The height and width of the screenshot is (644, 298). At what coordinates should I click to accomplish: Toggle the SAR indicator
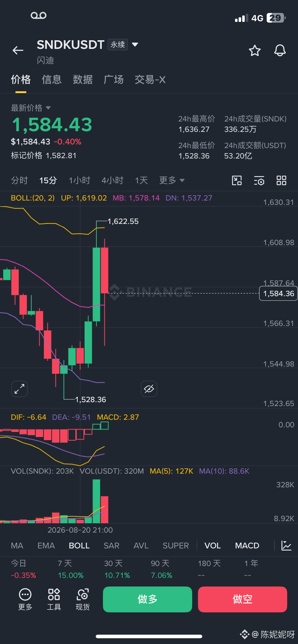[112, 546]
